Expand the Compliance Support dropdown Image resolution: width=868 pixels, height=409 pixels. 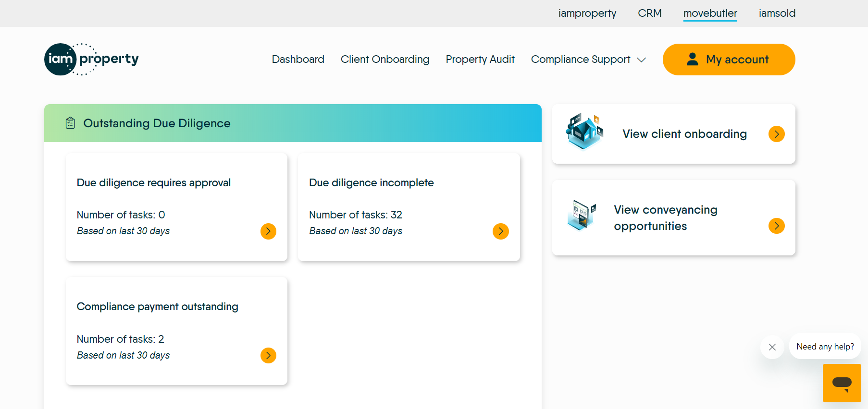point(581,60)
